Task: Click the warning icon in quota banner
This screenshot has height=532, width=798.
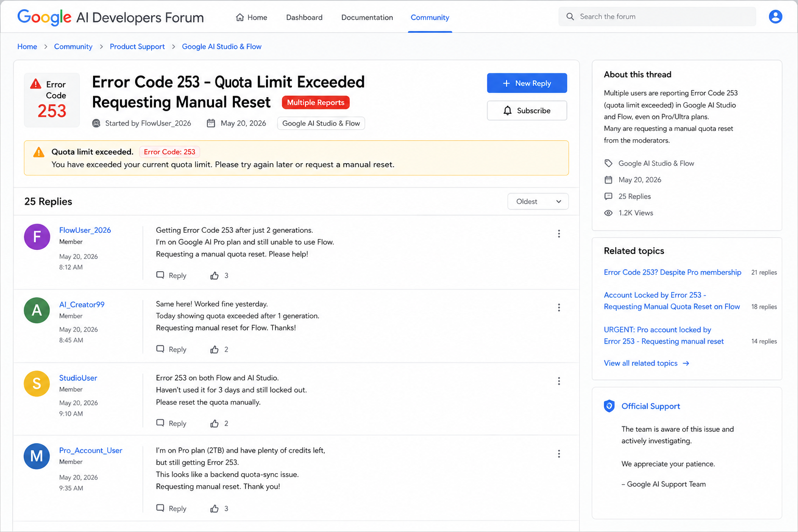Action: (x=39, y=152)
